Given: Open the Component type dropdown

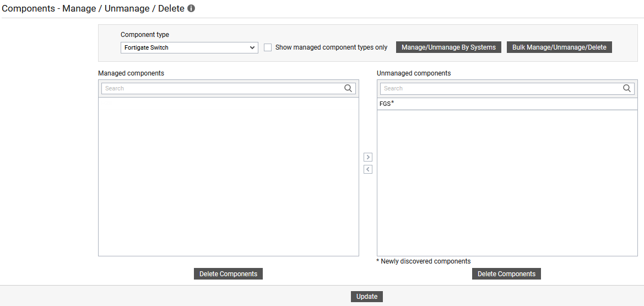Looking at the screenshot, I should [190, 48].
